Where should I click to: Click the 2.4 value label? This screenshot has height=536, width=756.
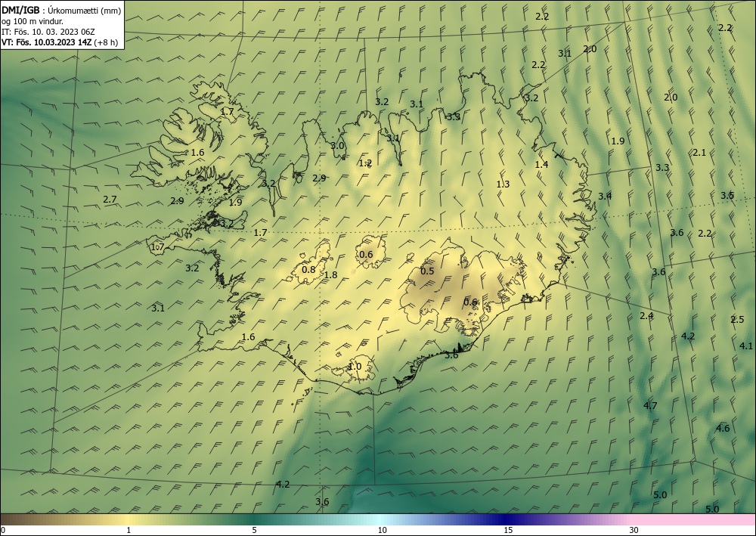pos(646,316)
